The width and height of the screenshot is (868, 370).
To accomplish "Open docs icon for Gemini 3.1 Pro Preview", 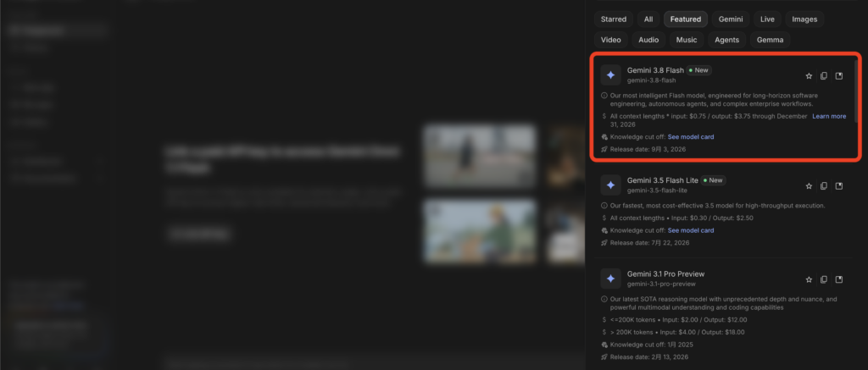I will click(838, 279).
